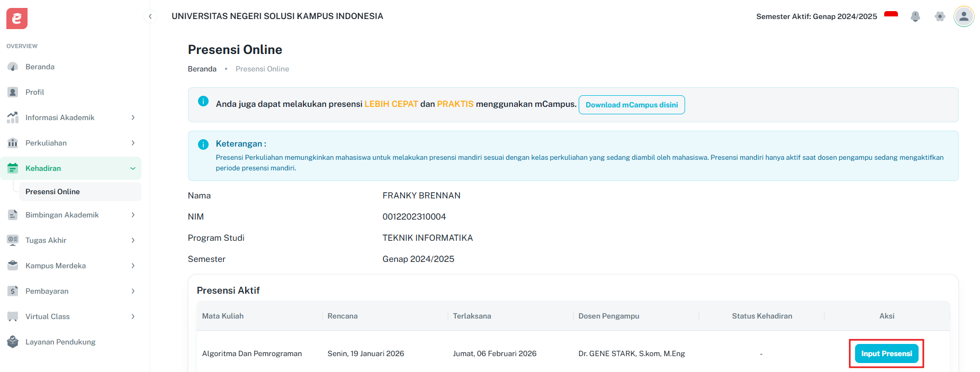Viewport: 980px width, 372px height.
Task: Click the Beranda dashboard icon
Action: click(13, 67)
